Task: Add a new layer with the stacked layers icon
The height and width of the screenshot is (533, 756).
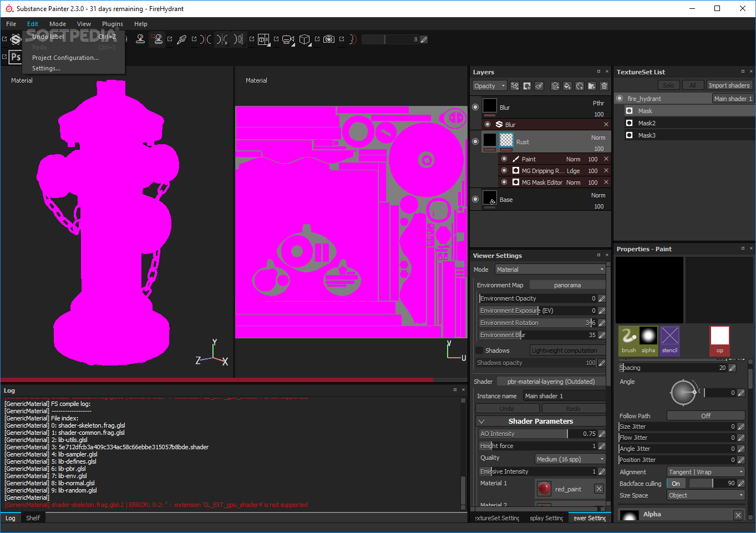Action: (555, 86)
